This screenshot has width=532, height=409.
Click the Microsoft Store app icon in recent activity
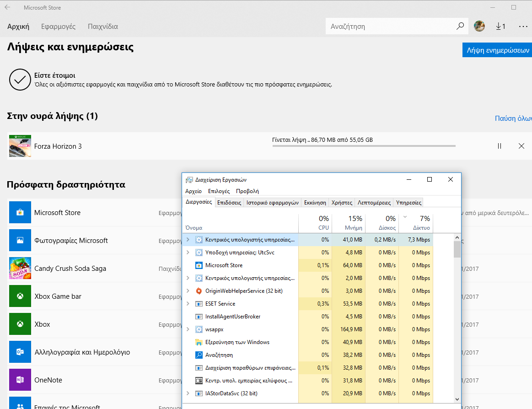(x=20, y=212)
